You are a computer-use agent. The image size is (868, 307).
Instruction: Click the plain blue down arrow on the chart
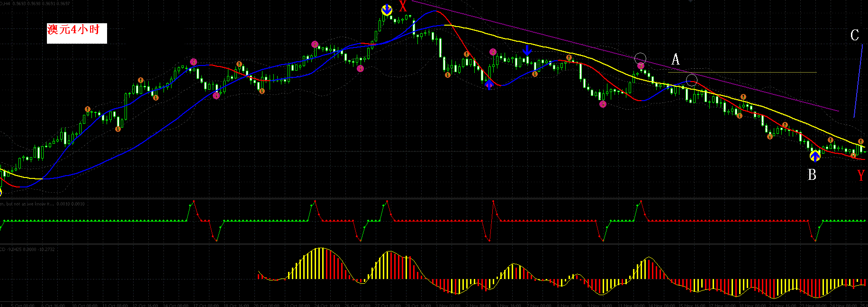[x=527, y=50]
